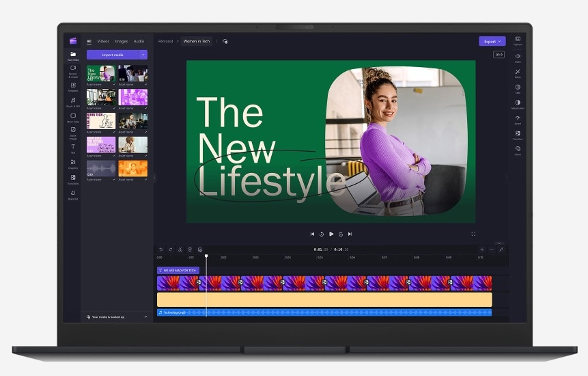Expand the Export options dropdown

(x=492, y=41)
